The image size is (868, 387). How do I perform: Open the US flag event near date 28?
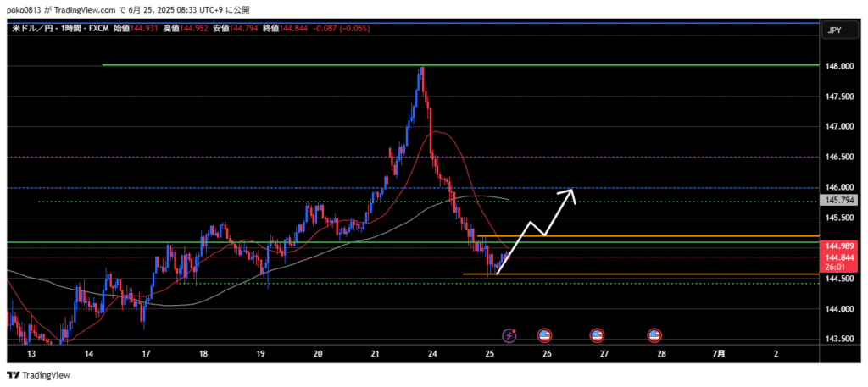coord(654,335)
